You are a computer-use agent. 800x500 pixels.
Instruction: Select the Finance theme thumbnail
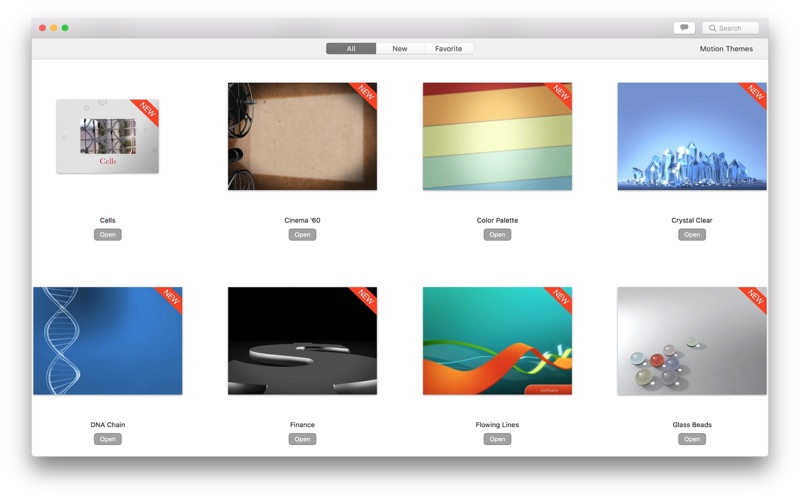coord(303,341)
